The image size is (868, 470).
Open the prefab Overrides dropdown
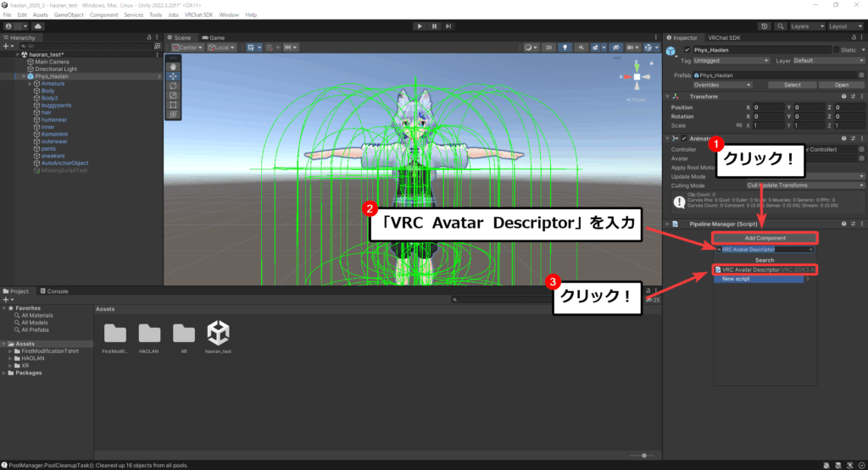tap(722, 86)
